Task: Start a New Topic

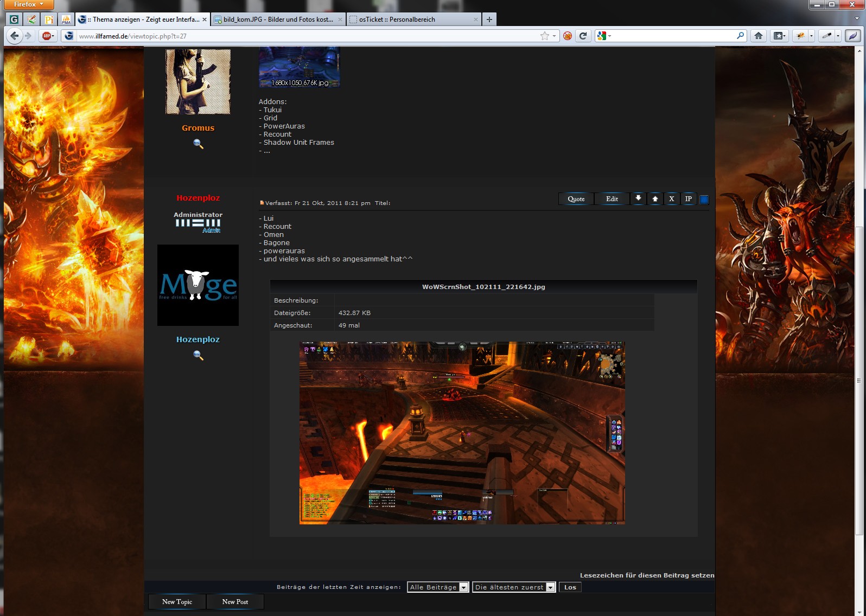Action: pos(177,601)
